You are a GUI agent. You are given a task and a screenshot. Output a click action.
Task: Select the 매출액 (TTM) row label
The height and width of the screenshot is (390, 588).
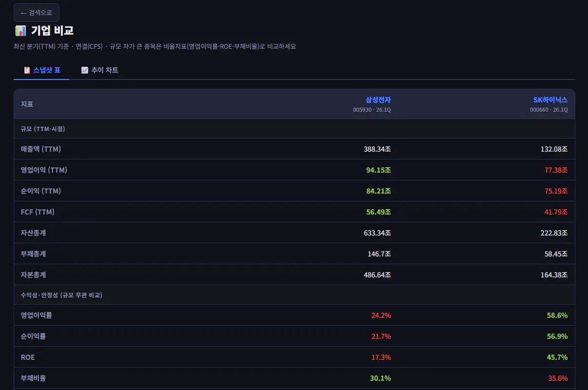coord(41,149)
